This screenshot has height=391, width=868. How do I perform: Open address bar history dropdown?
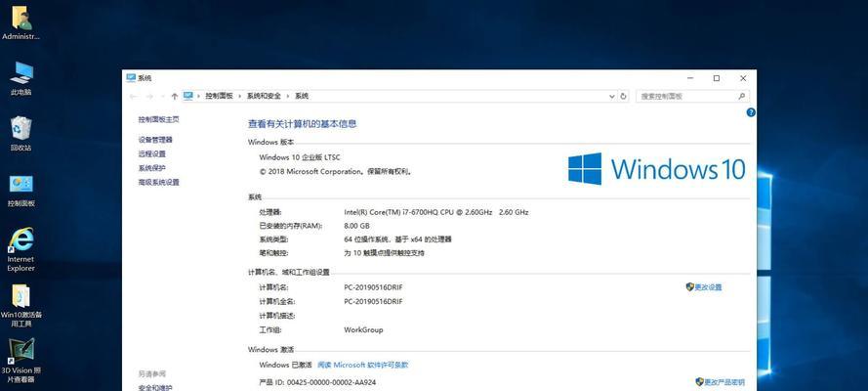point(611,96)
